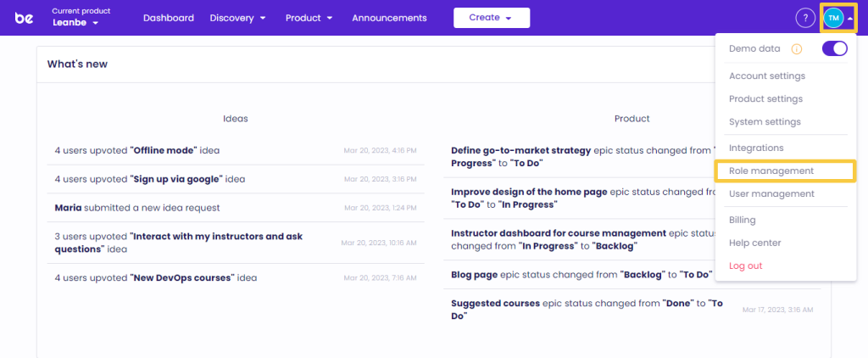The image size is (868, 358).
Task: Expand the Discovery dropdown menu
Action: 237,18
